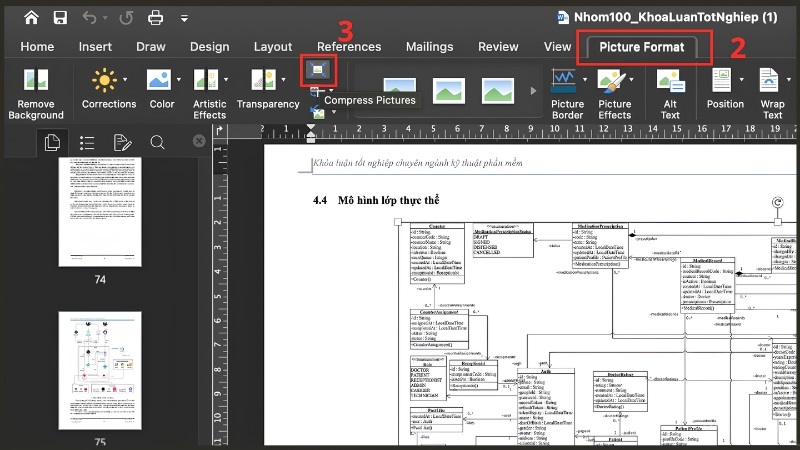Switch to the References tab

pyautogui.click(x=349, y=47)
